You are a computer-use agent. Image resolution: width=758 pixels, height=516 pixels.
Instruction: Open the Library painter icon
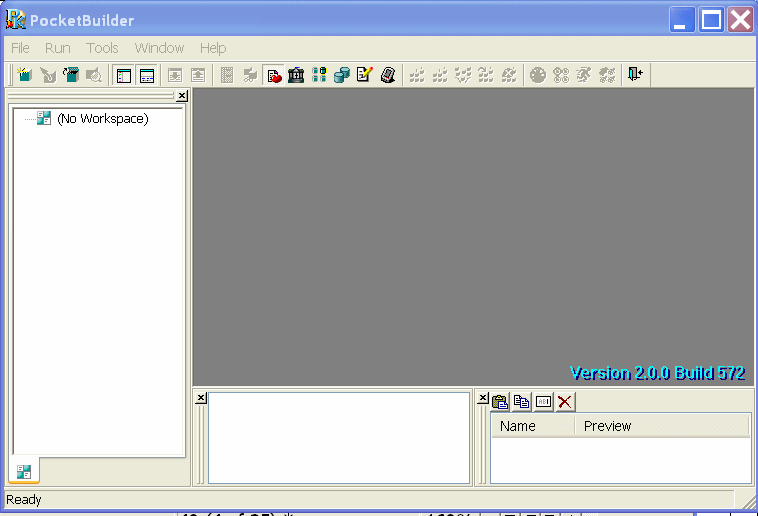[x=296, y=75]
